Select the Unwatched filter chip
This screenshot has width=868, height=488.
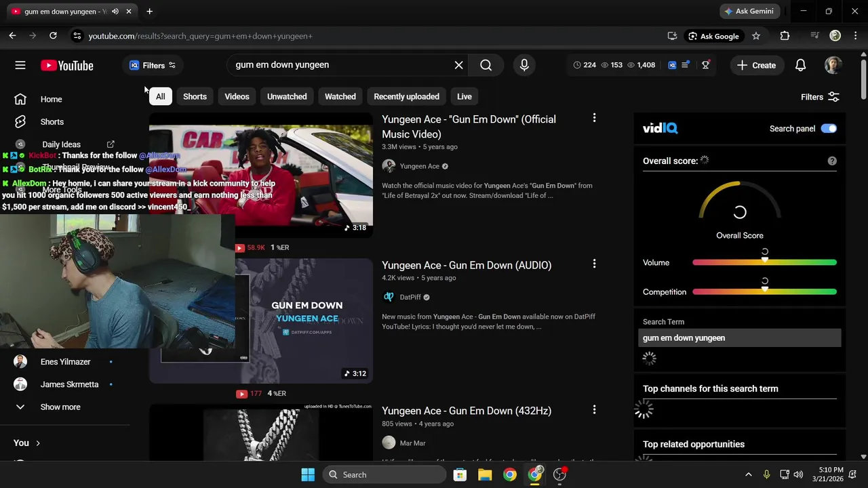pyautogui.click(x=287, y=96)
